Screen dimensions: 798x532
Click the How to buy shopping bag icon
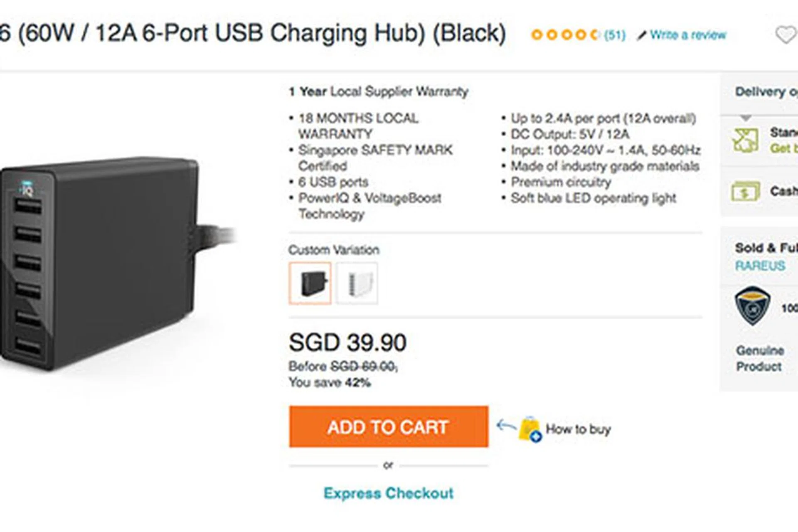click(x=530, y=429)
